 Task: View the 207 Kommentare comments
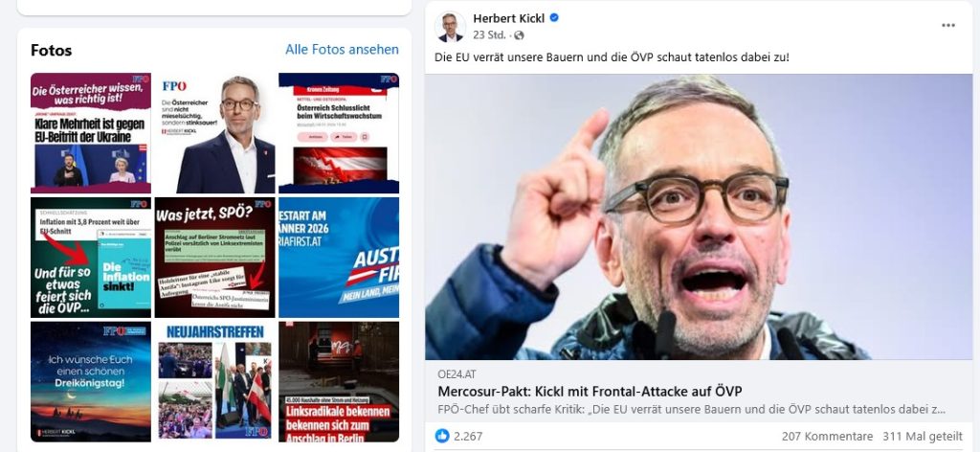tap(827, 437)
